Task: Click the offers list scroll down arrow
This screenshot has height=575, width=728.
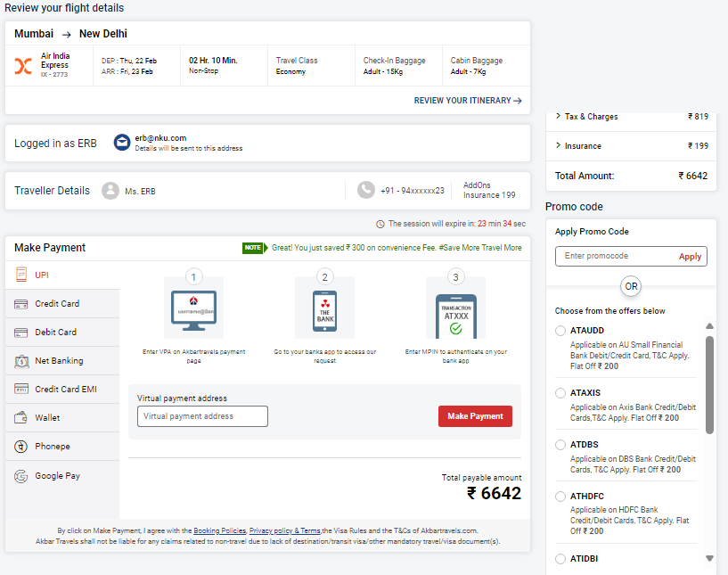Action: pos(709,558)
